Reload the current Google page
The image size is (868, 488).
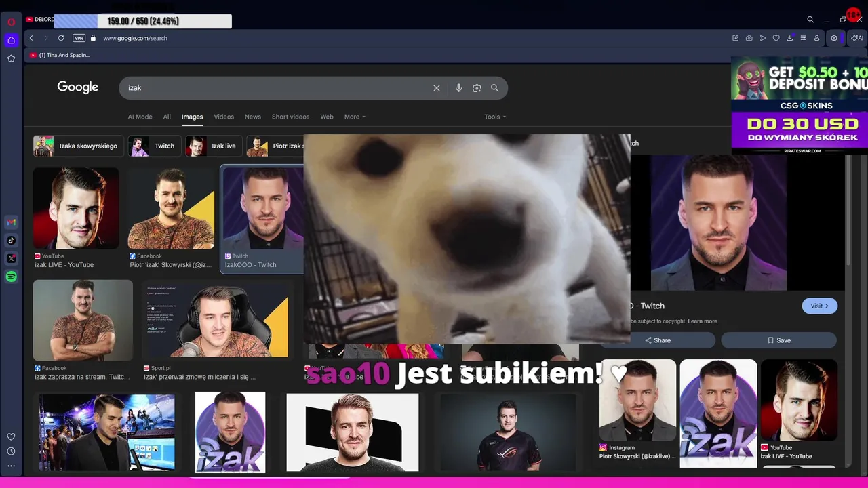[x=61, y=38]
